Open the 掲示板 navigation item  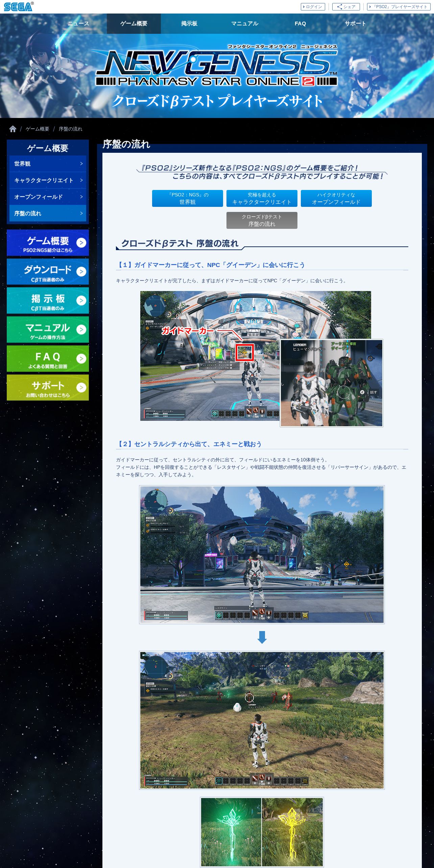tap(189, 24)
